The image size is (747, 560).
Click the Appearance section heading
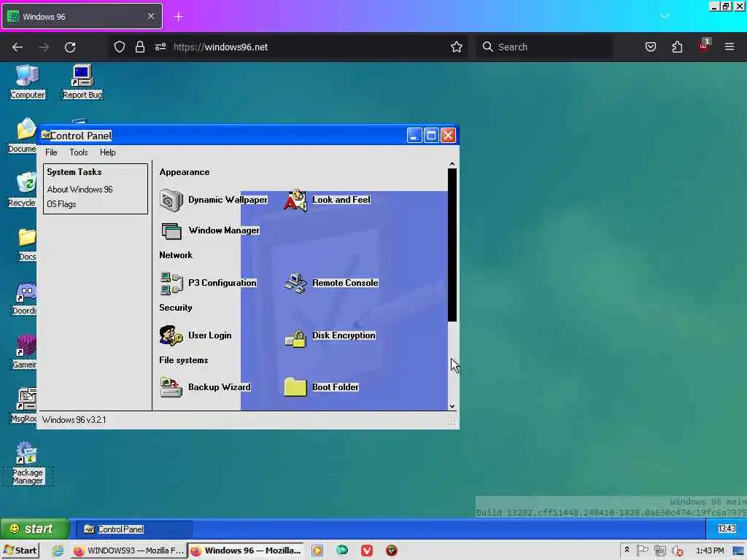click(x=185, y=172)
